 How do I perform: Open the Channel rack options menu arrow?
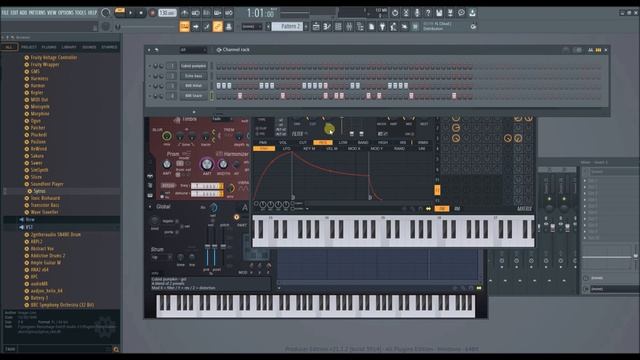tap(149, 50)
